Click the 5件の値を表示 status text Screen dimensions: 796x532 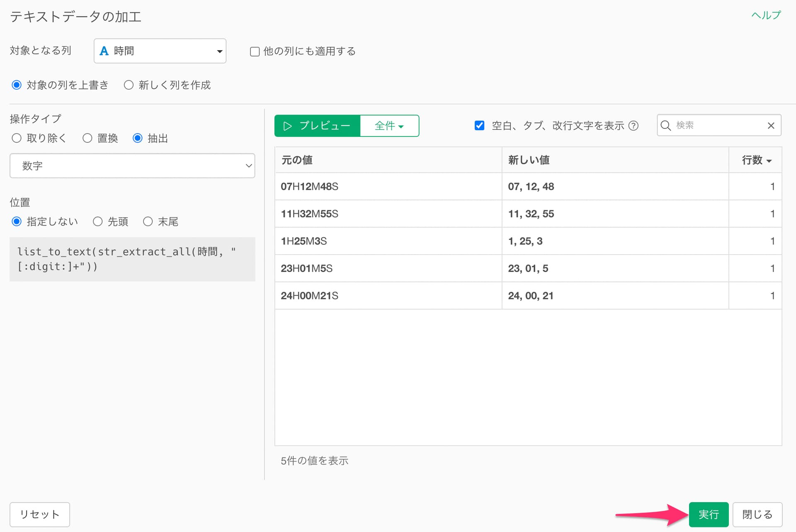click(x=315, y=461)
